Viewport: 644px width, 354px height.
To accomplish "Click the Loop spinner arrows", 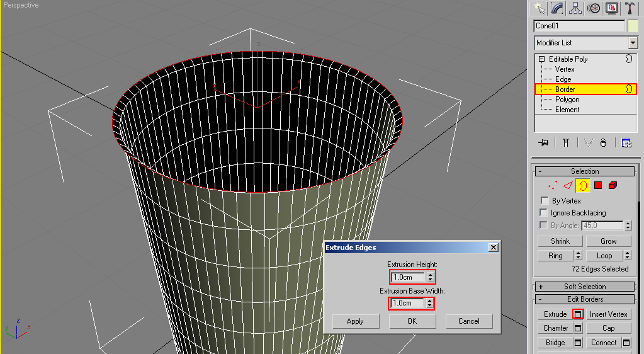I will pos(627,255).
